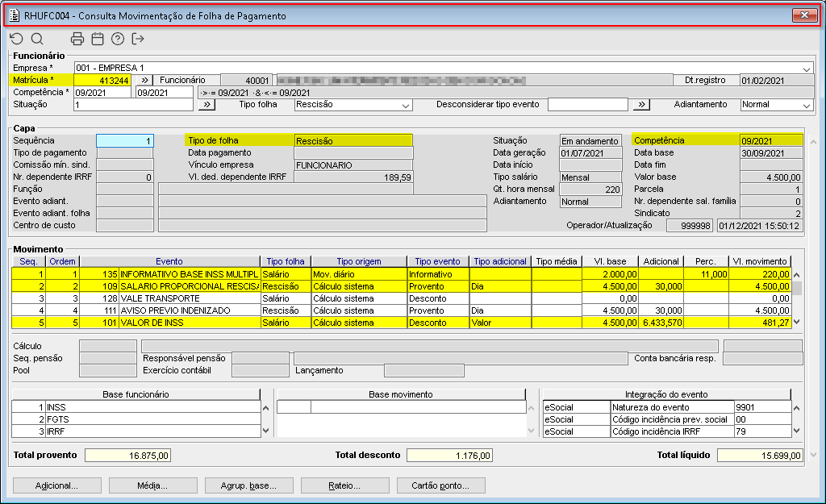This screenshot has width=826, height=504.
Task: Click the exit door toolbar icon
Action: 138,39
